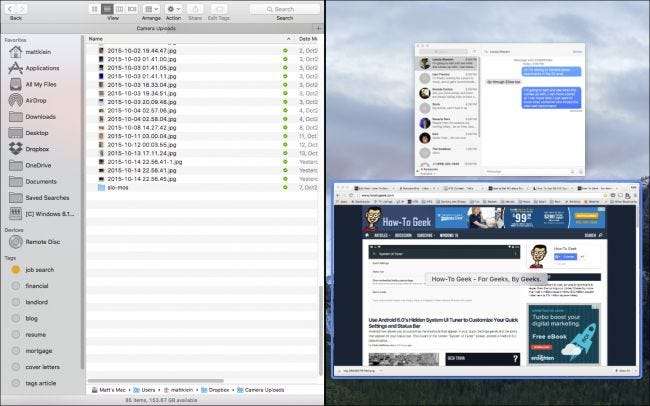Switch to list view in Finder toolbar
Screen dimensions: 650x406
106,8
